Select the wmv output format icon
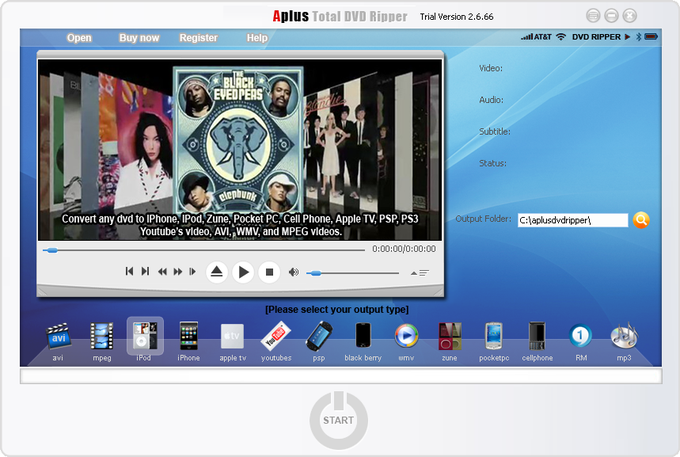This screenshot has width=680, height=457. (406, 336)
